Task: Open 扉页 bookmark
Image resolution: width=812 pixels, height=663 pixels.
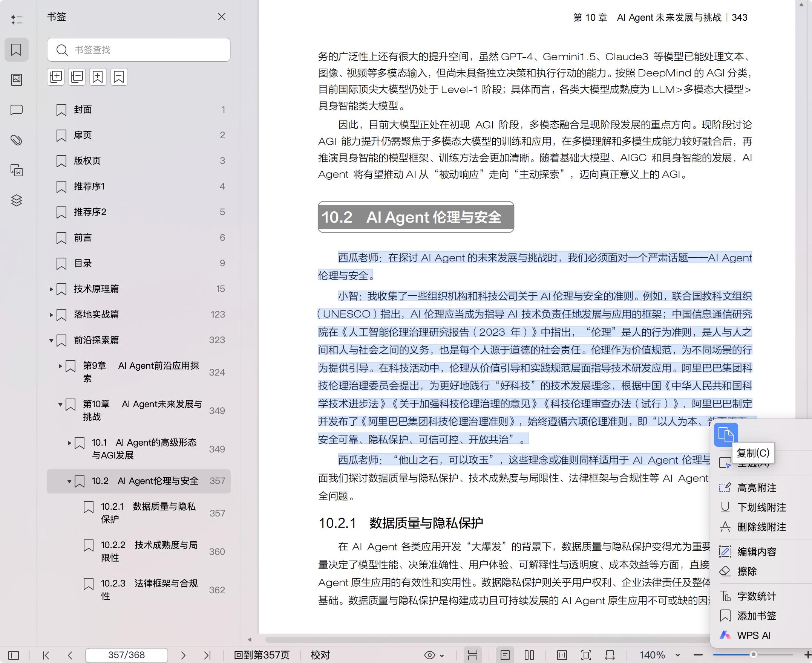Action: coord(139,135)
